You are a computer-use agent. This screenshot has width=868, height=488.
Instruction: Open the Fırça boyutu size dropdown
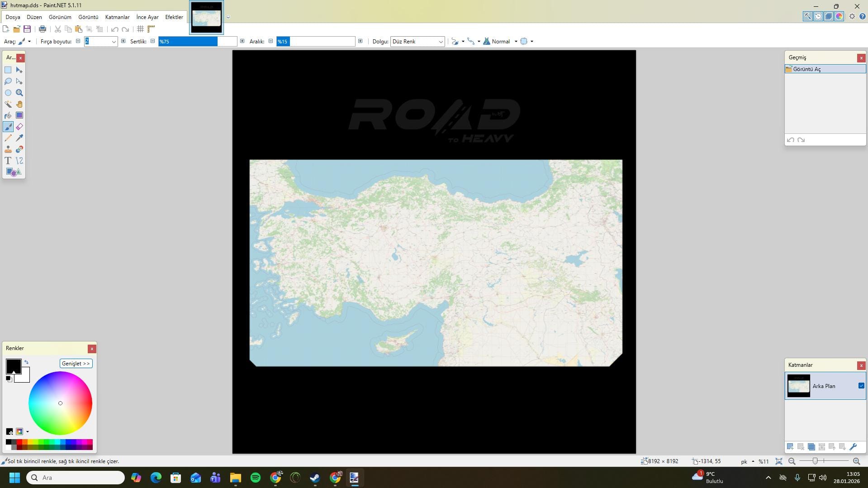pos(114,42)
